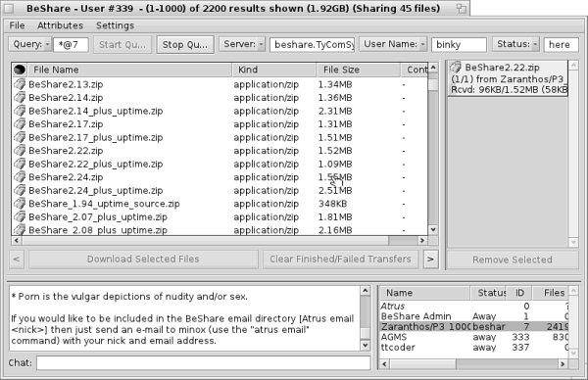
Task: Open the Attributes menu
Action: click(x=61, y=25)
